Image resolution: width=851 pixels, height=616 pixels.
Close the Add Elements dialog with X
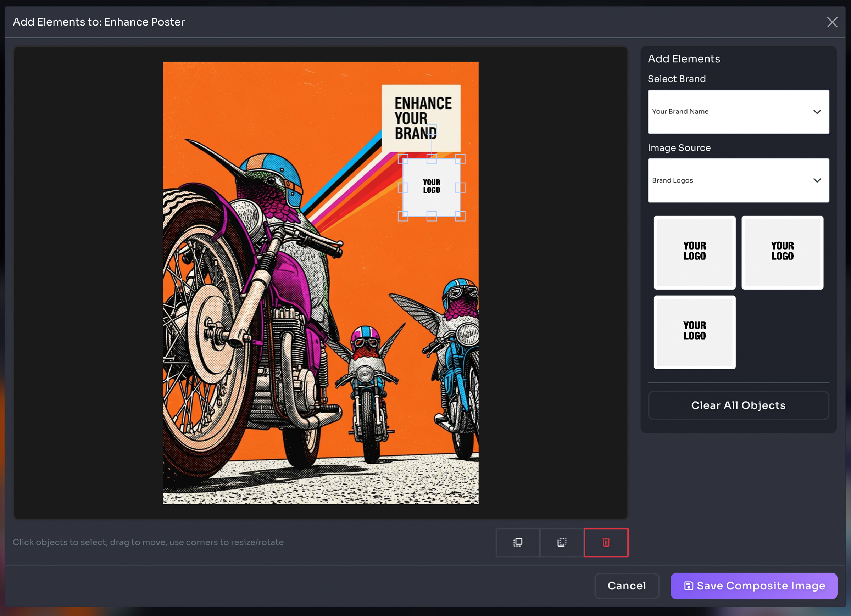point(832,22)
